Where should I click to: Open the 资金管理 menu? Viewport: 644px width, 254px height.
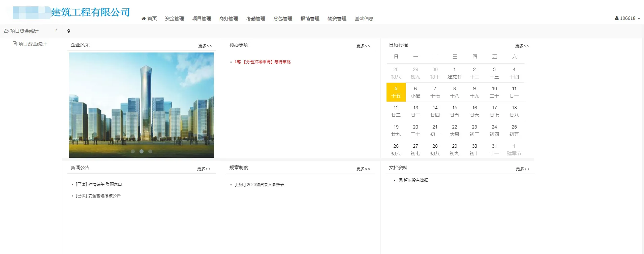175,19
